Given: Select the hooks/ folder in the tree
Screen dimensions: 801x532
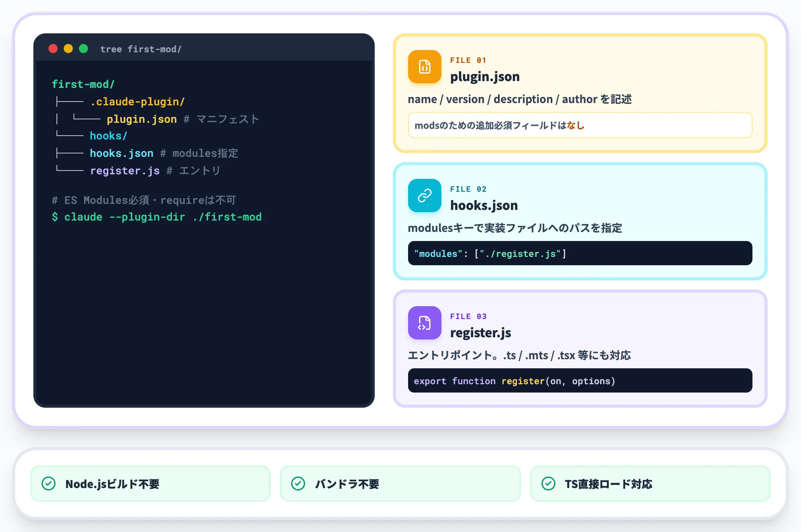Looking at the screenshot, I should 108,136.
